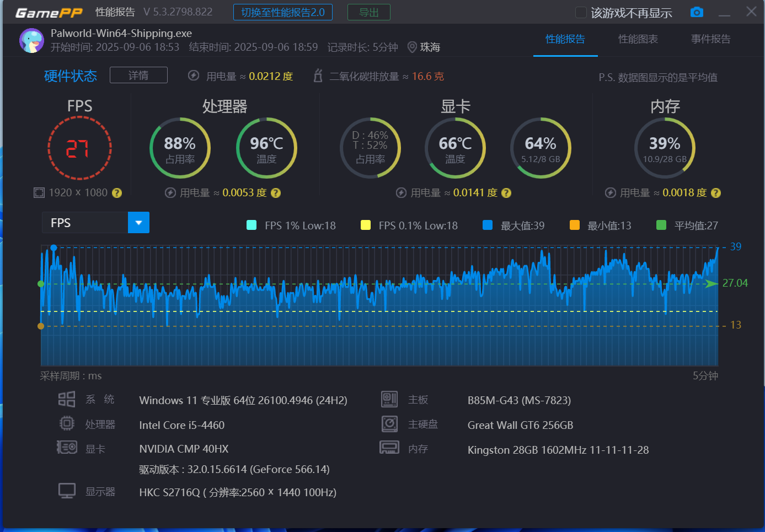Click the 导出 export button
765x532 pixels.
[x=369, y=12]
